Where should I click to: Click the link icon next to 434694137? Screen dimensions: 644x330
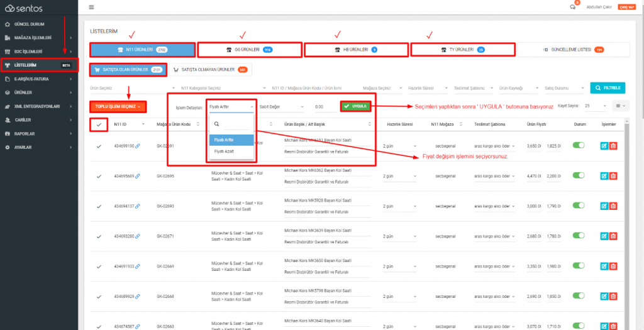point(138,206)
